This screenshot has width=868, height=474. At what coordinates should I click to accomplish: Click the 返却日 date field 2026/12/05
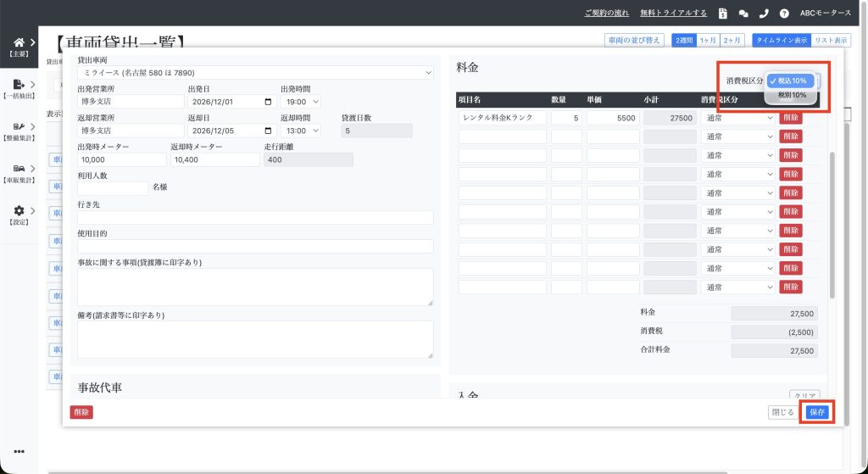point(232,131)
